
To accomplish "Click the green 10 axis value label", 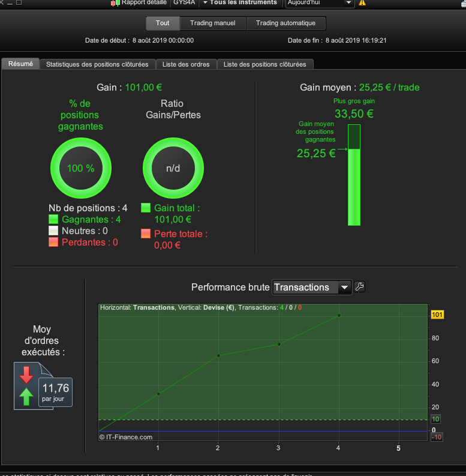I will [435, 419].
